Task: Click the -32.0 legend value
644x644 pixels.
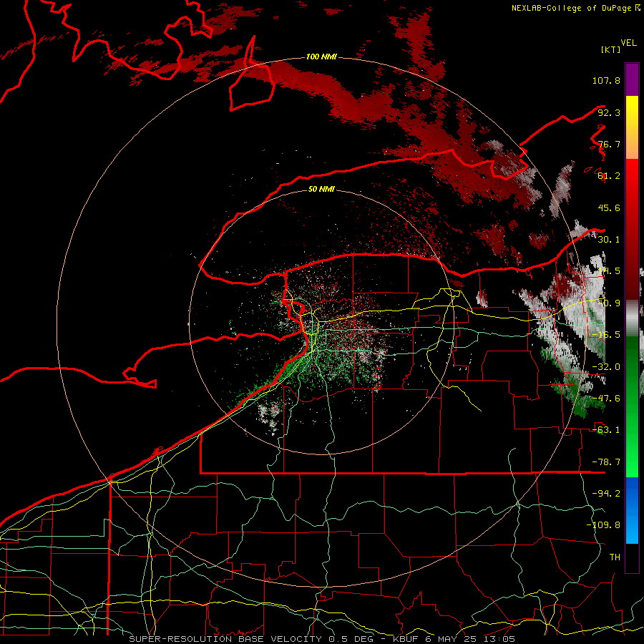Action: (606, 367)
